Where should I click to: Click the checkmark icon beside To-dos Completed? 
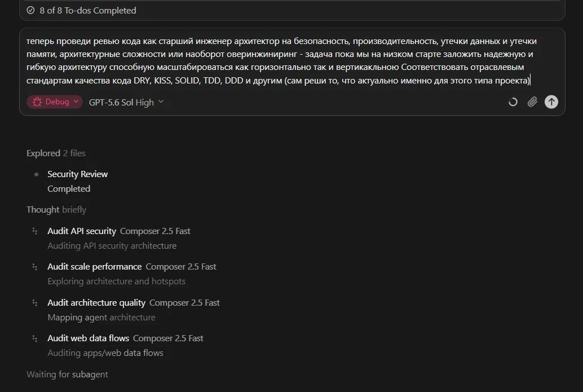[x=30, y=10]
